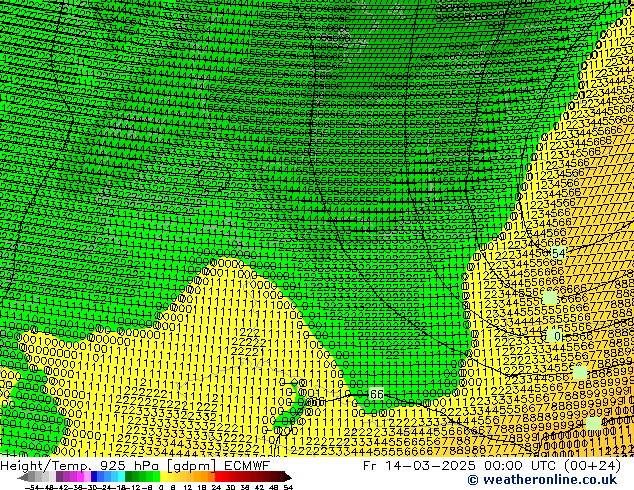The image size is (634, 490).
Task: Click the gray left arrow end of color scale
Action: (23, 477)
